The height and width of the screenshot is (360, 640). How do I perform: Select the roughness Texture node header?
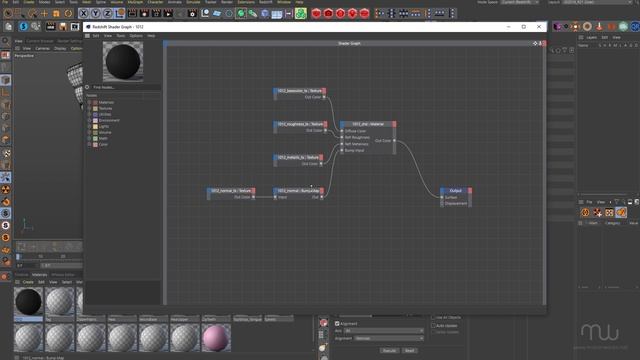click(300, 124)
